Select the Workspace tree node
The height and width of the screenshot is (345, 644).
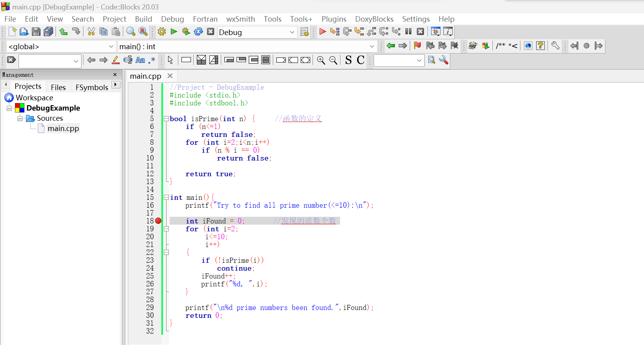tap(34, 98)
